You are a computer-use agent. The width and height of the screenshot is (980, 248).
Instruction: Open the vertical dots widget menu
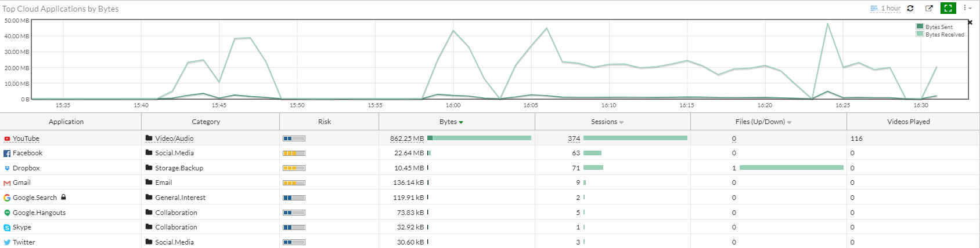(967, 8)
